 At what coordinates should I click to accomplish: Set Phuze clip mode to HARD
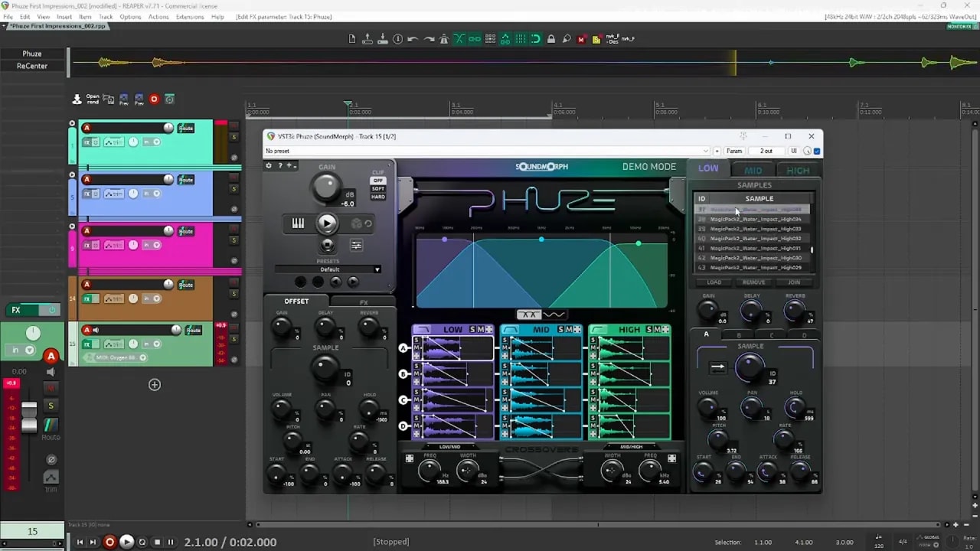click(x=378, y=197)
